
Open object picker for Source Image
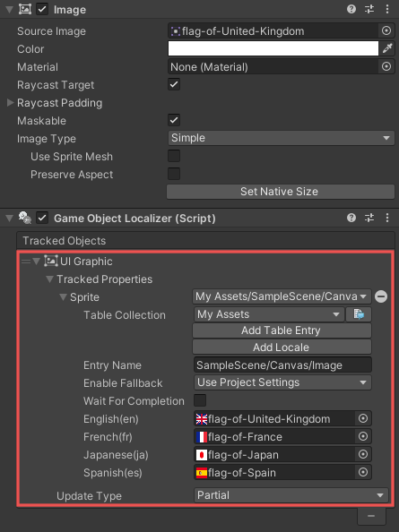click(x=386, y=30)
